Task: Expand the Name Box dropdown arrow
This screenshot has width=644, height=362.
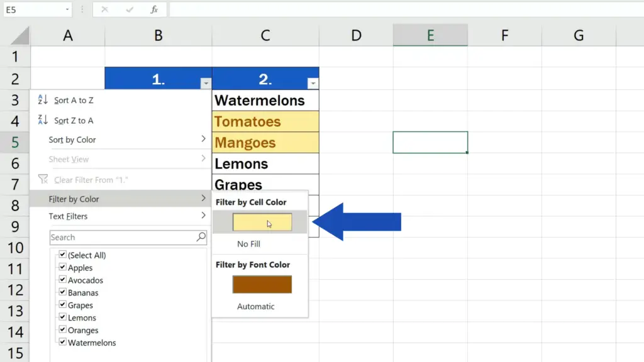Action: pyautogui.click(x=67, y=10)
